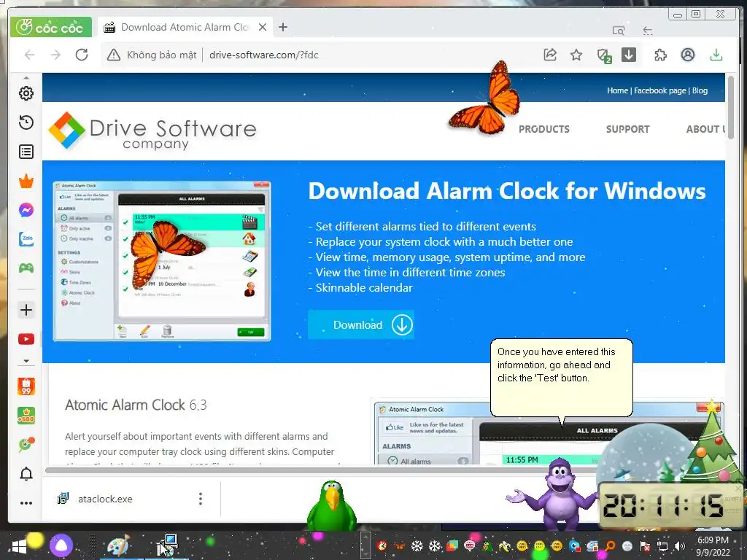
Task: Open the green +500 rewards sidebar icon
Action: coord(26,416)
